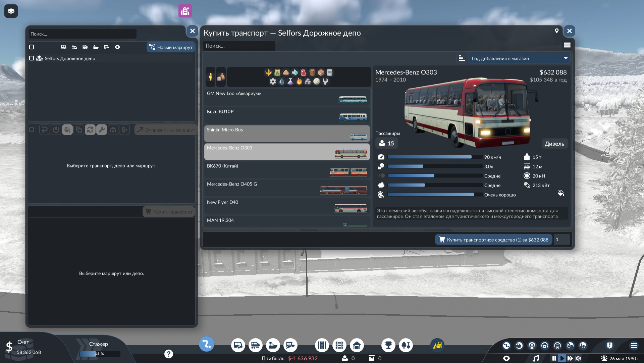Toggle the eye visibility filter in the line manager
The height and width of the screenshot is (363, 644).
point(117,47)
